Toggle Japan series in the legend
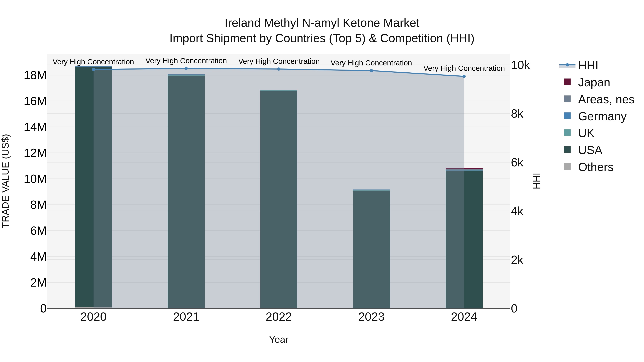The image size is (644, 362). (587, 82)
